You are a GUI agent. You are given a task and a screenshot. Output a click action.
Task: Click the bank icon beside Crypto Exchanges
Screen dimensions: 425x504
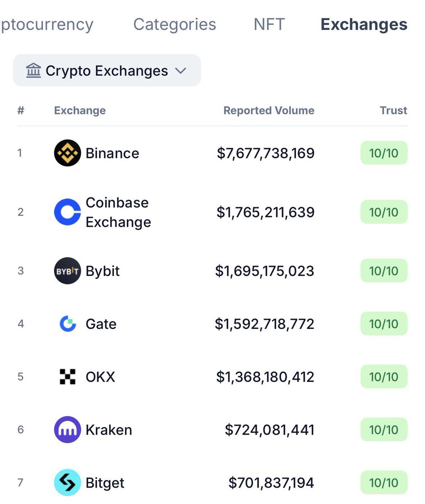tap(33, 71)
